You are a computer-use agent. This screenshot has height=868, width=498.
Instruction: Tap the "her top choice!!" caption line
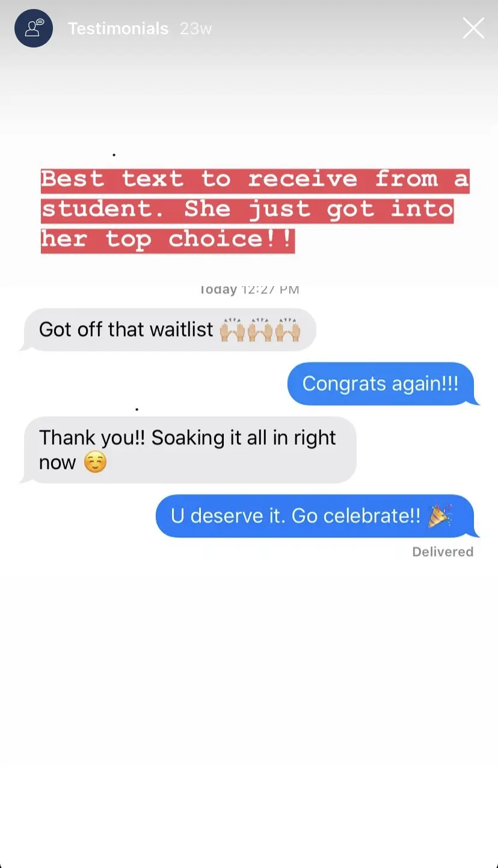tap(168, 239)
